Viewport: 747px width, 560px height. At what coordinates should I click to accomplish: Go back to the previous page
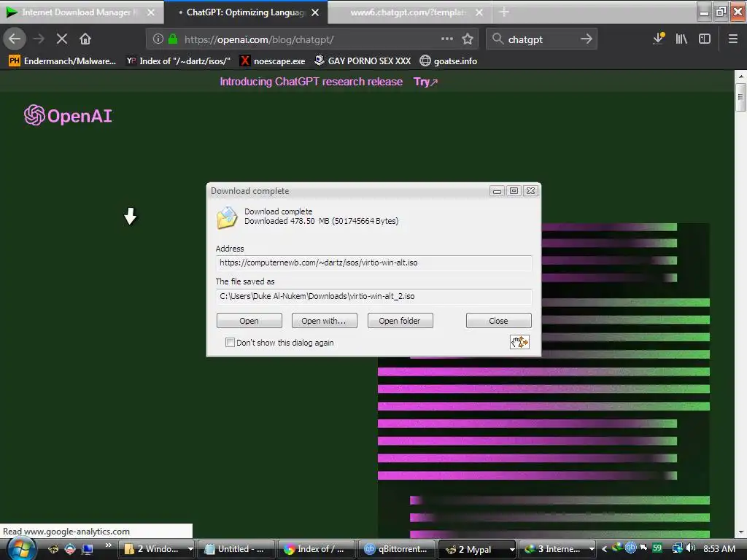coord(15,39)
